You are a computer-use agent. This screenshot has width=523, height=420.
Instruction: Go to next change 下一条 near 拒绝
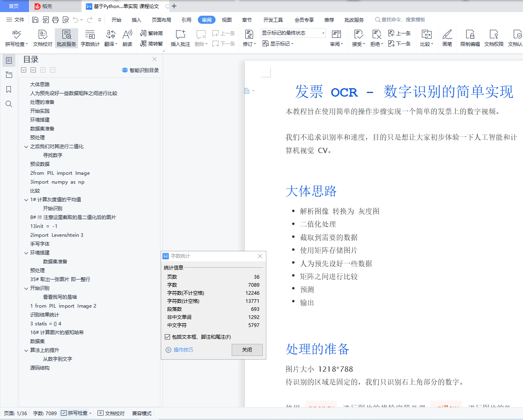point(399,43)
